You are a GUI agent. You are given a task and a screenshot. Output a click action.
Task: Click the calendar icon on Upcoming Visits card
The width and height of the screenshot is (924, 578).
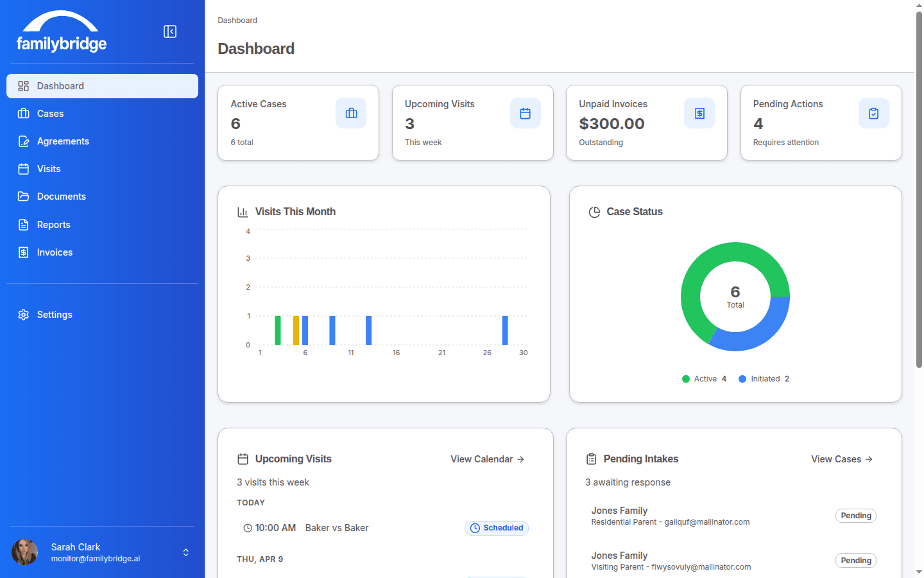(525, 112)
